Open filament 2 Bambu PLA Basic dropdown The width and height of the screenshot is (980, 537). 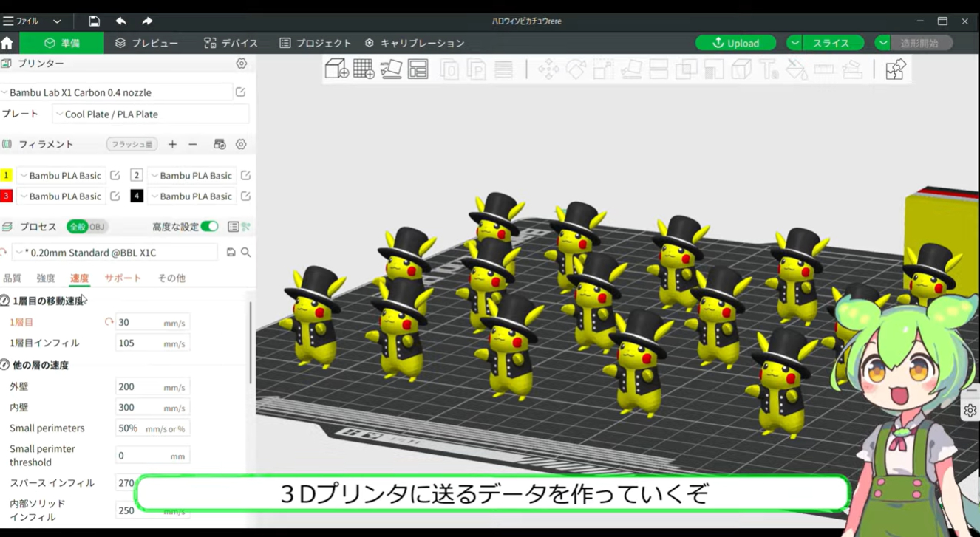click(192, 175)
